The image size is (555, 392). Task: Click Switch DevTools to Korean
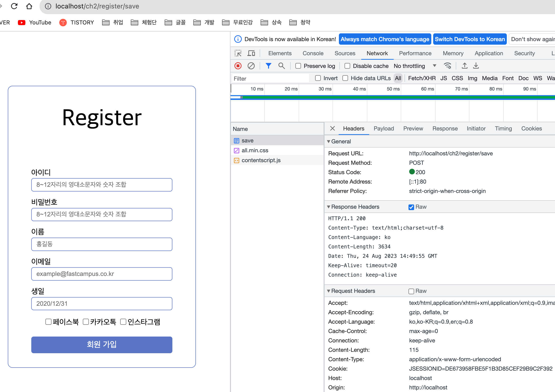pos(470,39)
